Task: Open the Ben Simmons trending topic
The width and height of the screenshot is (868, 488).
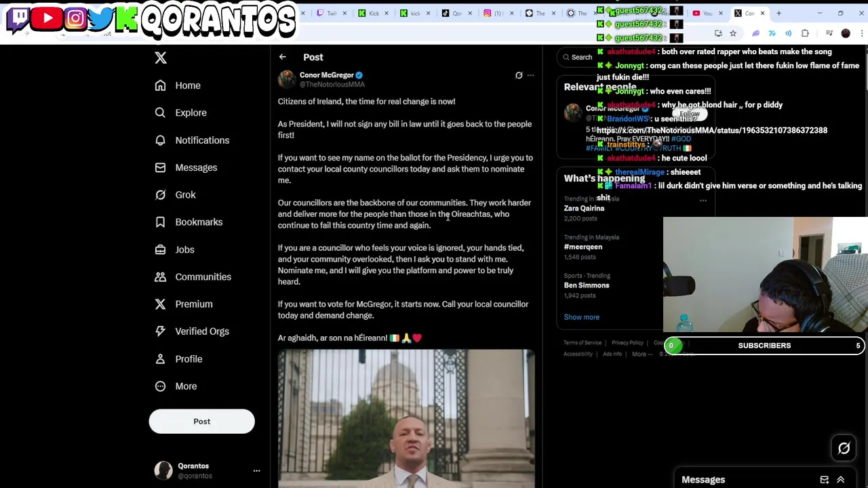Action: coord(587,285)
